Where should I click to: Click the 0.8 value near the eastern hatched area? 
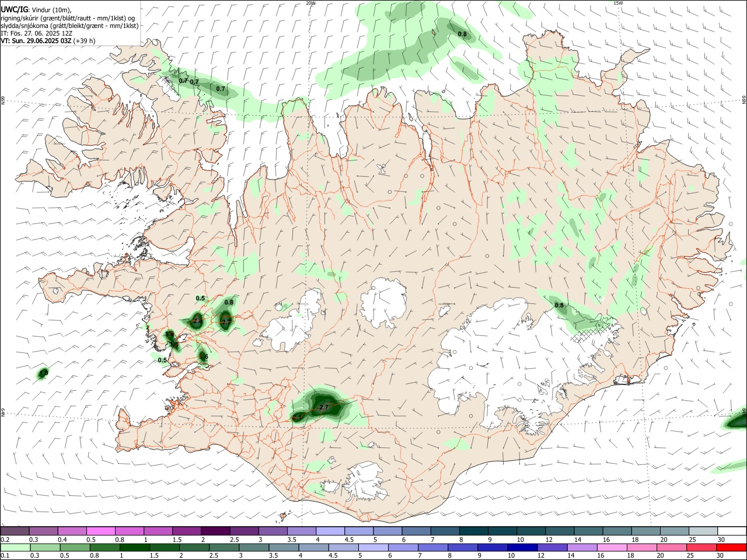click(x=559, y=305)
